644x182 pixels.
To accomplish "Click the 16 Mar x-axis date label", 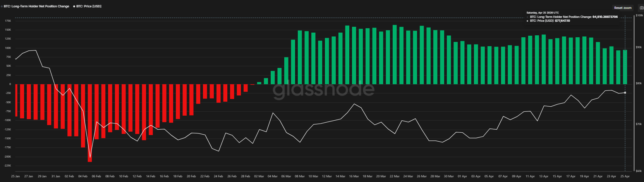I will [354, 176].
